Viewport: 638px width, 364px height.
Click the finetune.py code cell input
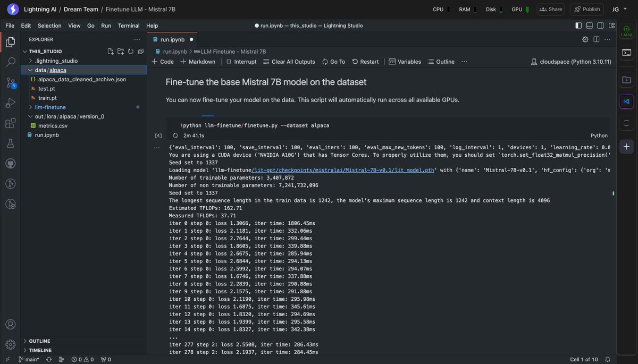pos(388,125)
